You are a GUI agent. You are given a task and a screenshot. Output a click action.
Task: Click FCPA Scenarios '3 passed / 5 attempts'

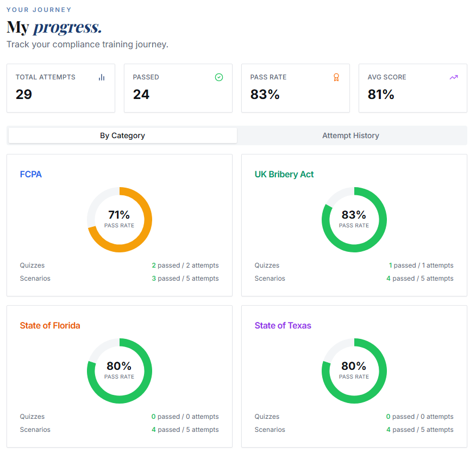[185, 278]
